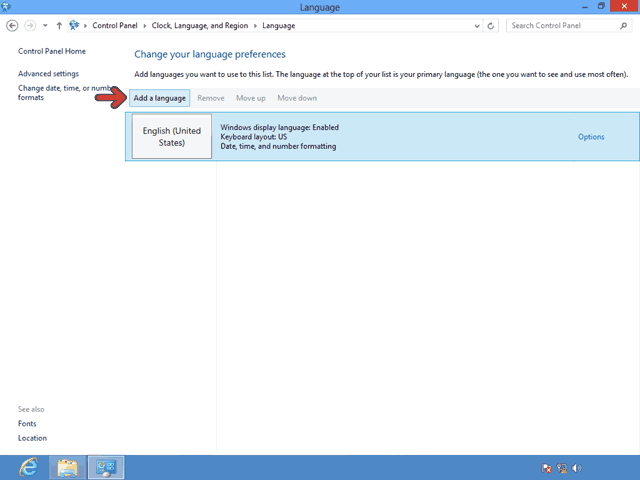Select the English (United States) tile
The width and height of the screenshot is (640, 480).
[172, 136]
